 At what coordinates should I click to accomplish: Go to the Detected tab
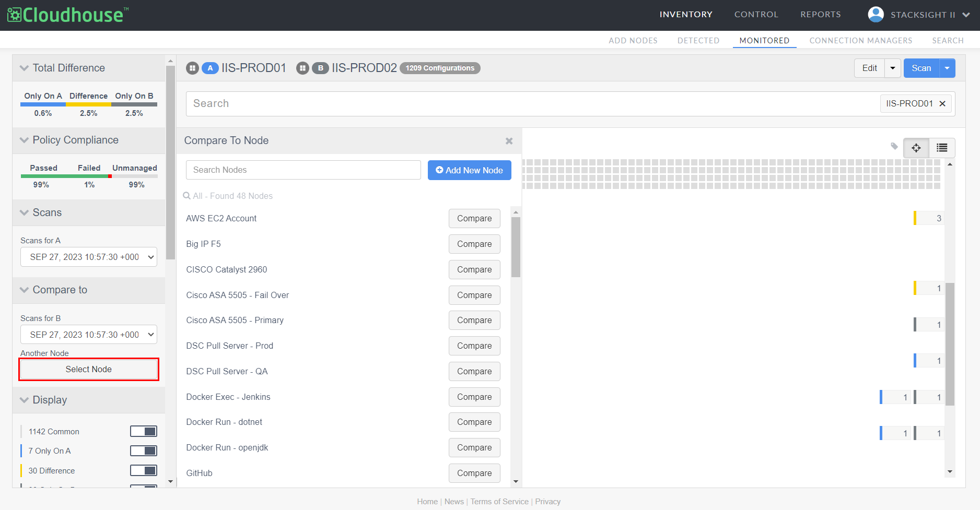pyautogui.click(x=698, y=41)
